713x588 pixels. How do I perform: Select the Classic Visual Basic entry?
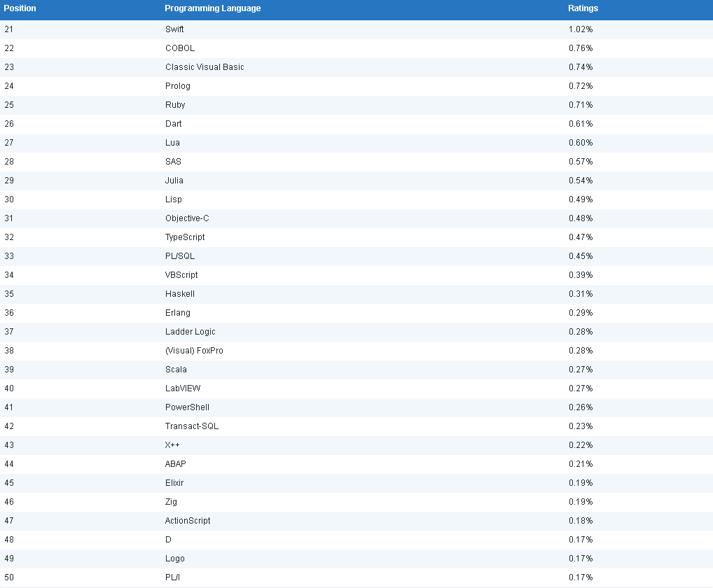(x=205, y=67)
